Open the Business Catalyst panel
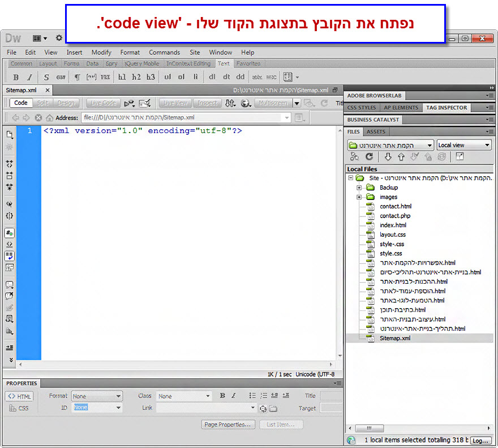 (373, 120)
